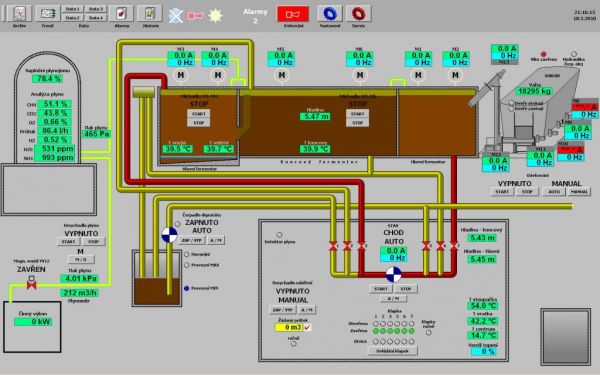Click the Dveře otvírají indicator
This screenshot has height=375, width=600.
coord(511,103)
